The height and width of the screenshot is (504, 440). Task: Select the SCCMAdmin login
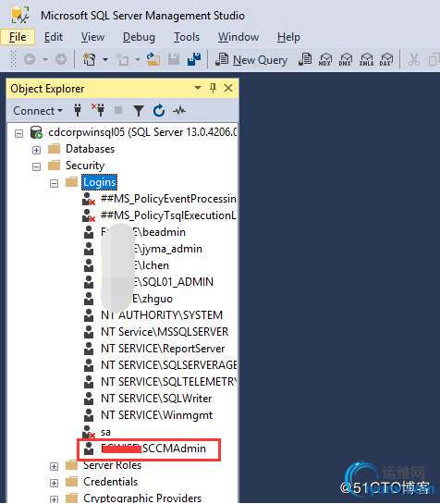pos(153,449)
